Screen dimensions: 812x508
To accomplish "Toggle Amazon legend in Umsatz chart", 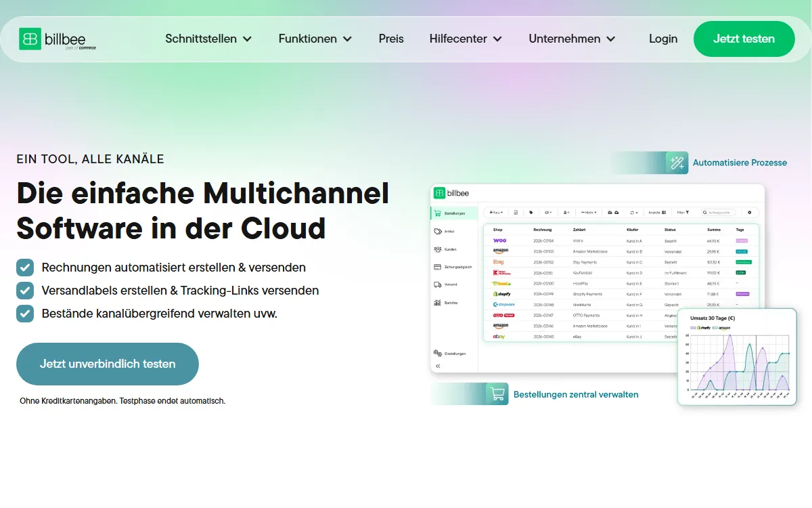I will tap(721, 328).
